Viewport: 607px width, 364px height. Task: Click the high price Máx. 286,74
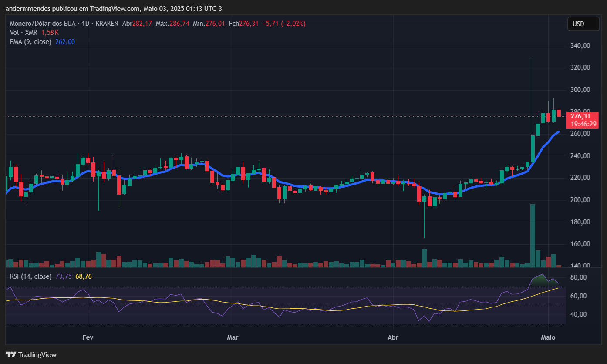click(172, 24)
